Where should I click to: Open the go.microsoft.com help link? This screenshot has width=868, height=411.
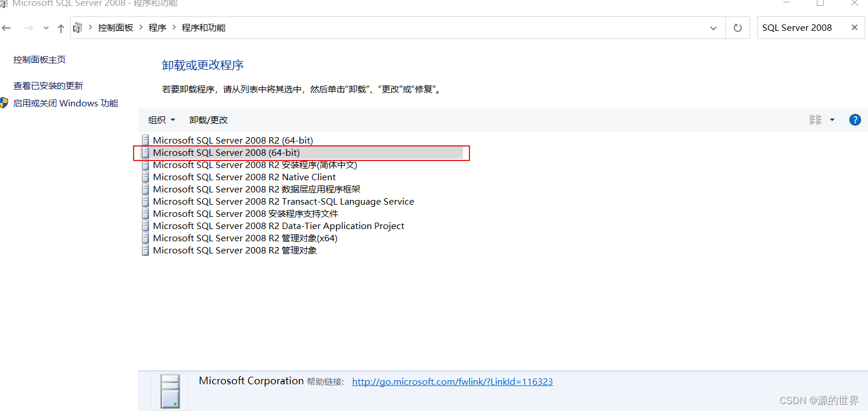coord(453,382)
